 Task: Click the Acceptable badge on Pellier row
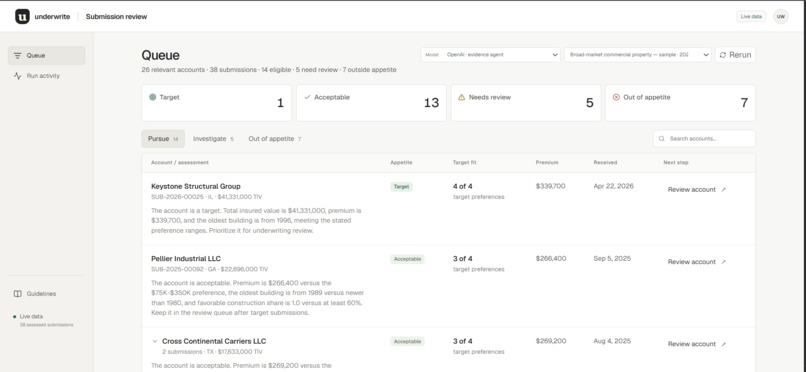tap(408, 259)
